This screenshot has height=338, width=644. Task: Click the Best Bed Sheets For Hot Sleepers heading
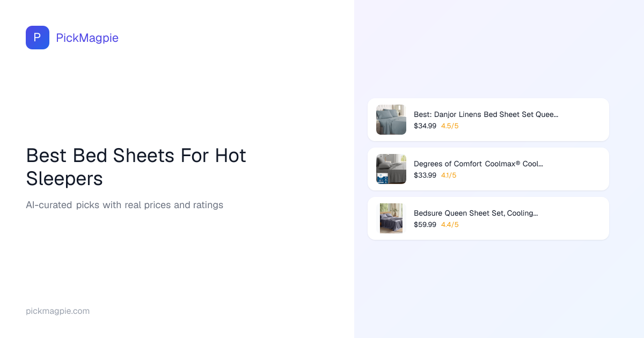click(x=136, y=167)
